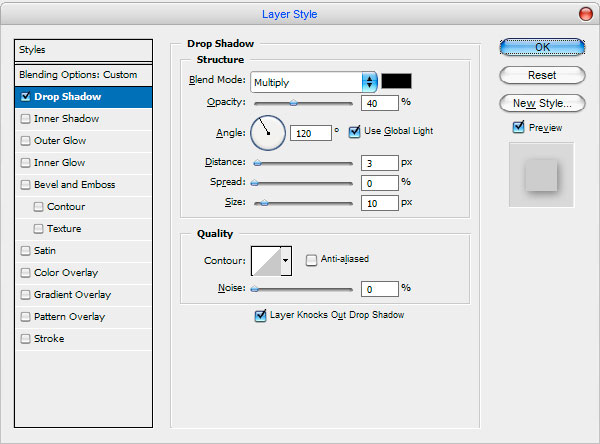
Task: Enable the Outer Glow checkbox
Action: click(x=25, y=140)
